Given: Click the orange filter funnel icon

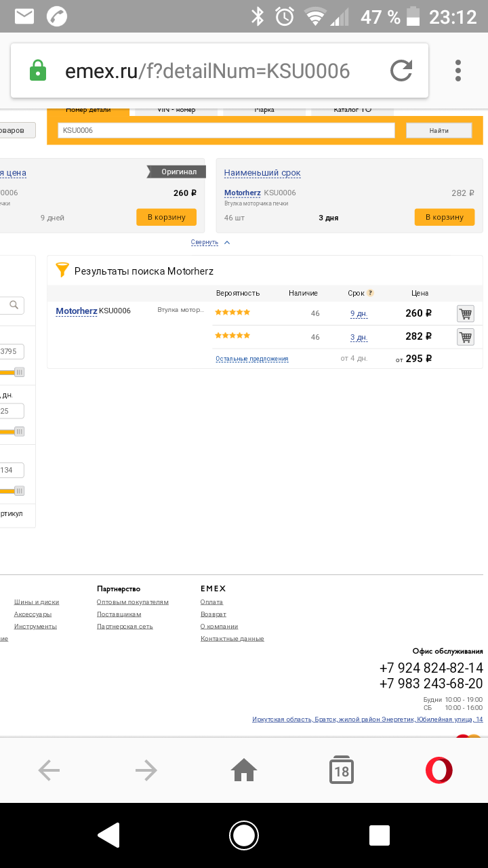Looking at the screenshot, I should tap(62, 271).
